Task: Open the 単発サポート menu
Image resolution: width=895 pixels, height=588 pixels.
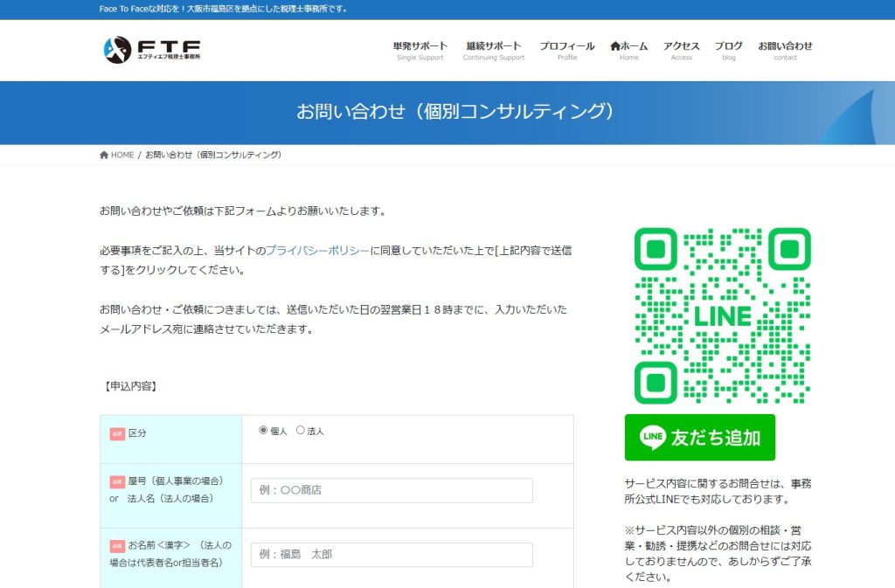Action: pos(420,50)
